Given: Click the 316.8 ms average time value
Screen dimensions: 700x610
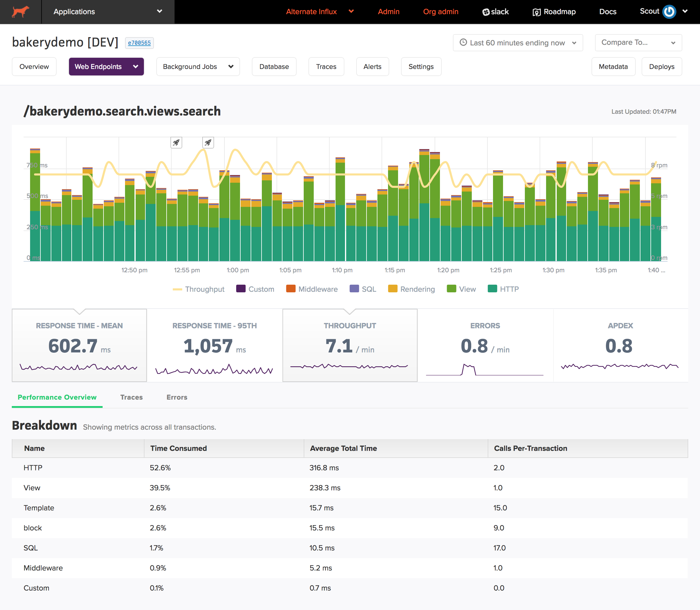Looking at the screenshot, I should point(324,468).
